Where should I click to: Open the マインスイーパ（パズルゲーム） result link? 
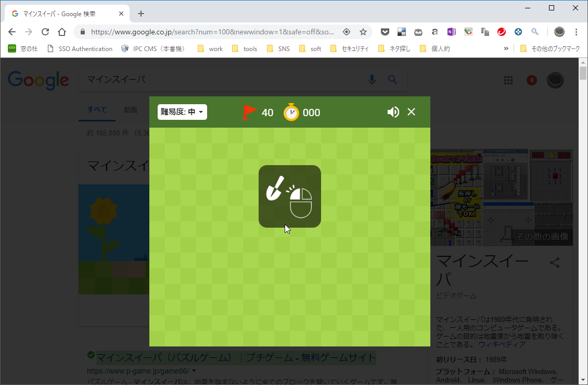pyautogui.click(x=232, y=358)
